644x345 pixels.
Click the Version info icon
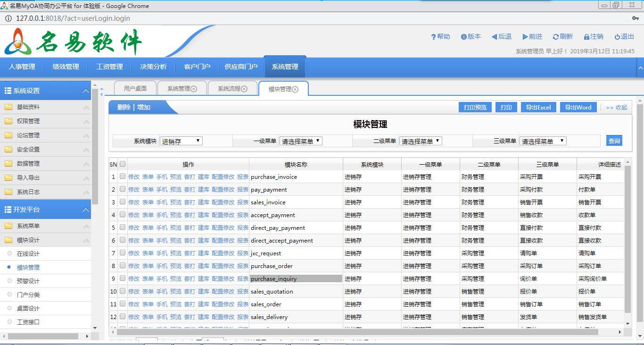[463, 37]
